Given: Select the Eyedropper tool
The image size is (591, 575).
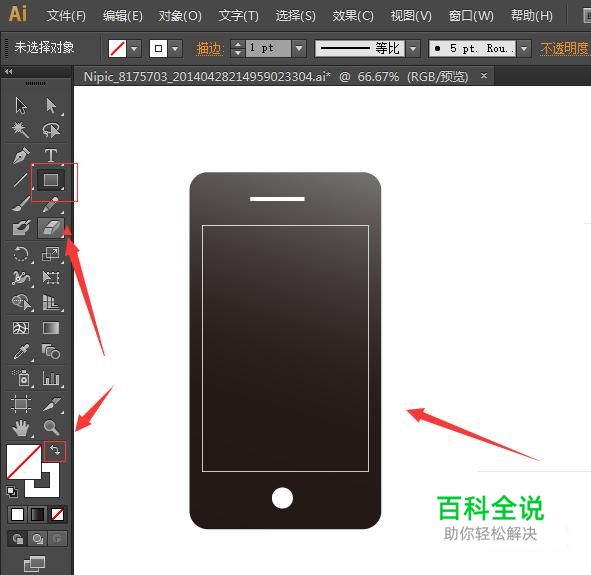Looking at the screenshot, I should tap(21, 352).
